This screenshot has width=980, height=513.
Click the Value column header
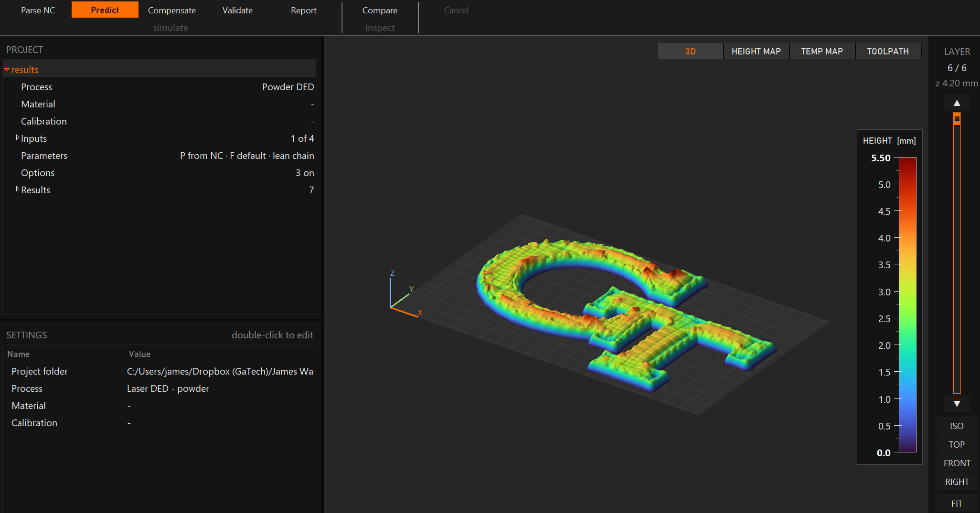tap(139, 354)
